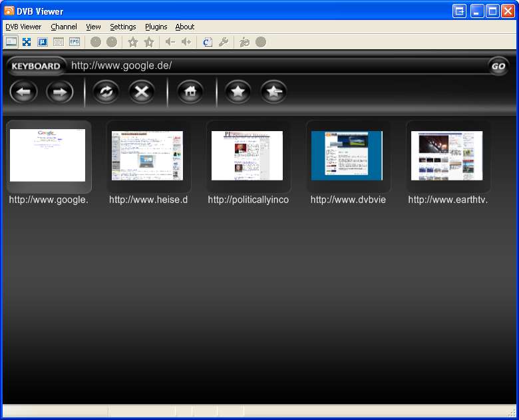Open the Channel menu

coord(64,27)
